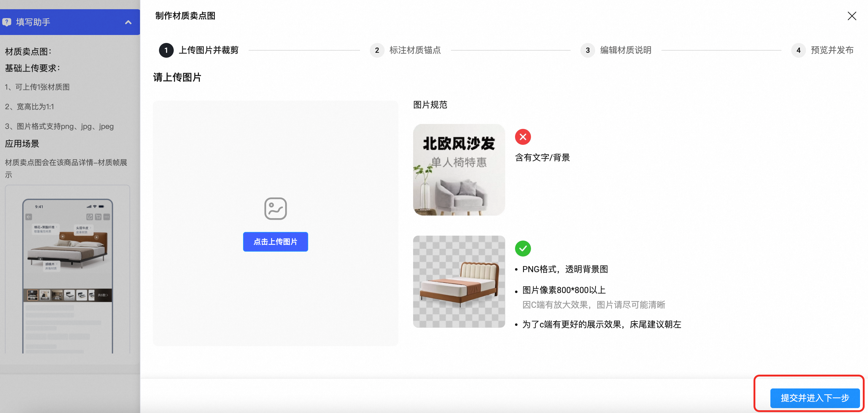Viewport: 868px width, 413px height.
Task: Click the 材质卖点图 heading in sidebar
Action: 28,52
